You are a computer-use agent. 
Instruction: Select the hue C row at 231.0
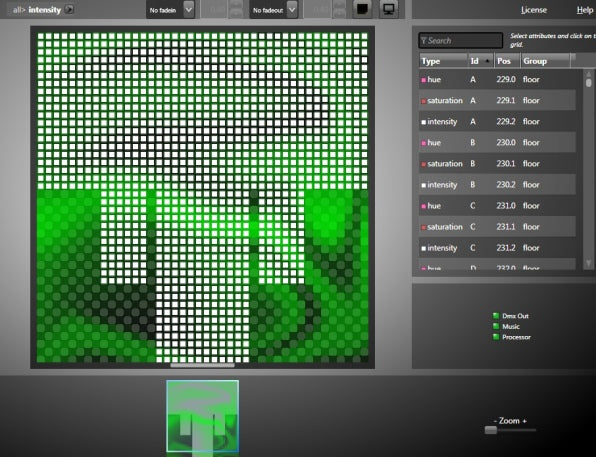click(x=497, y=206)
